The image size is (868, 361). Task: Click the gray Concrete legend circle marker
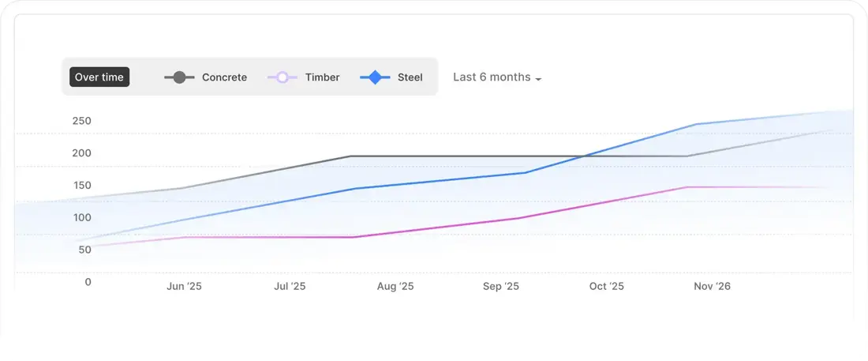pyautogui.click(x=179, y=77)
